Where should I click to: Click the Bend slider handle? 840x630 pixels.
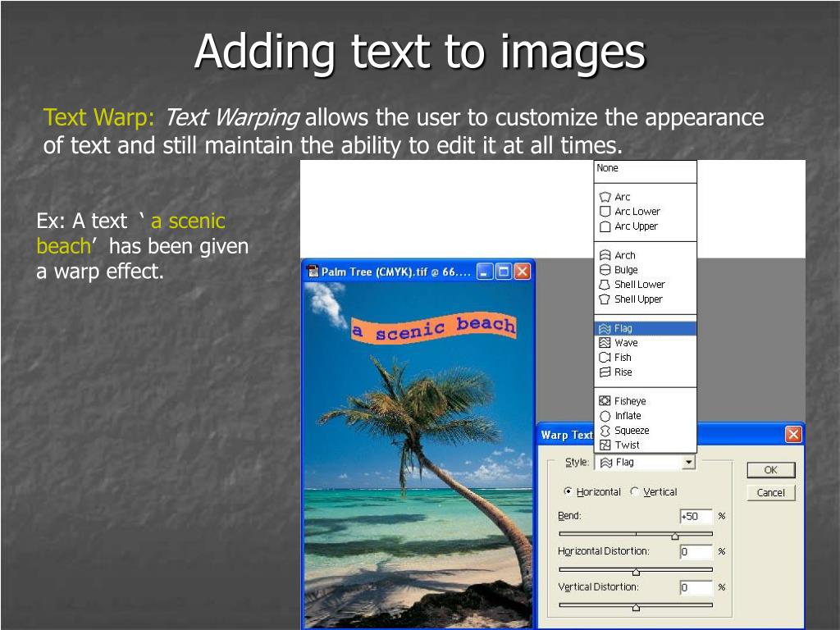click(x=675, y=536)
